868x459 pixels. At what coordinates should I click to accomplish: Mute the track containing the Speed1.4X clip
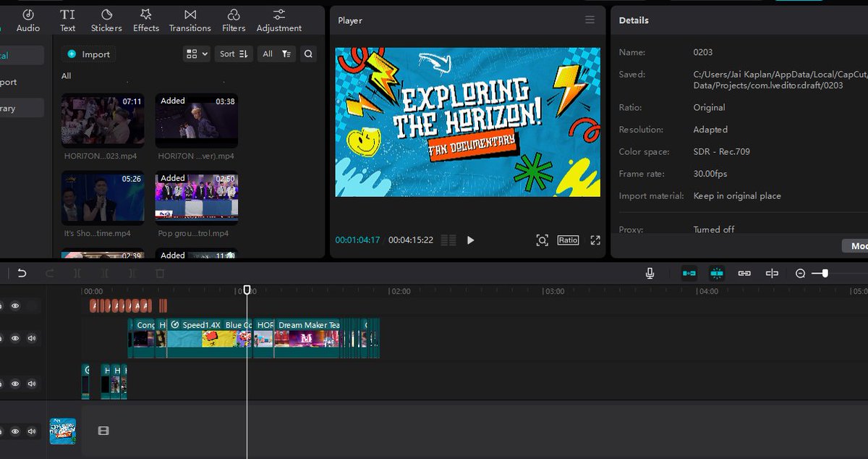pos(32,338)
